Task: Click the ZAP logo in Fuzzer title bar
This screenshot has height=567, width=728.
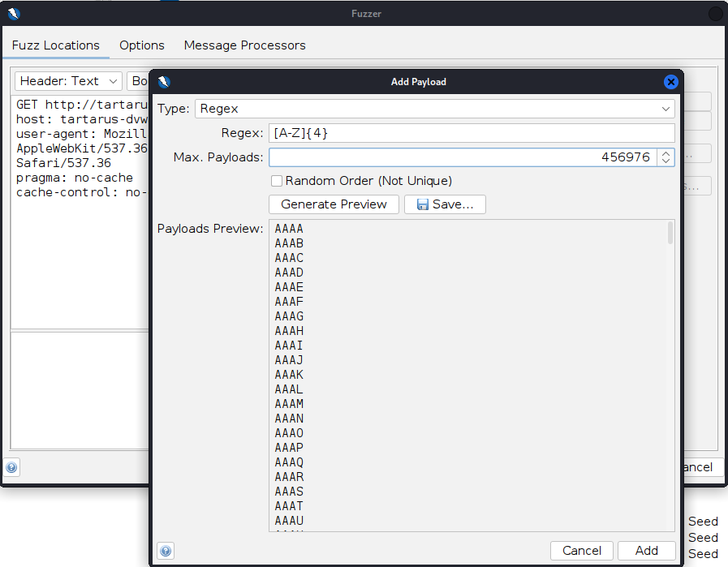Action: tap(14, 14)
